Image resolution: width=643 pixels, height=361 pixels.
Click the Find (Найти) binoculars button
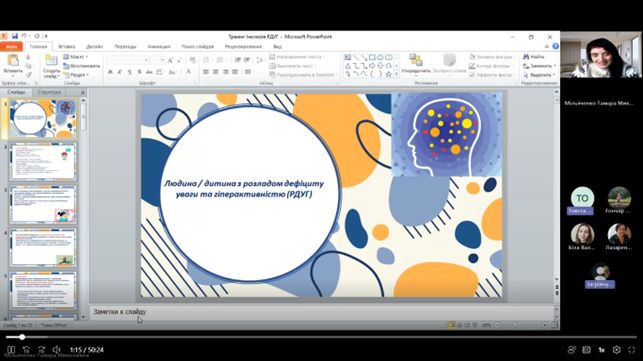(534, 57)
